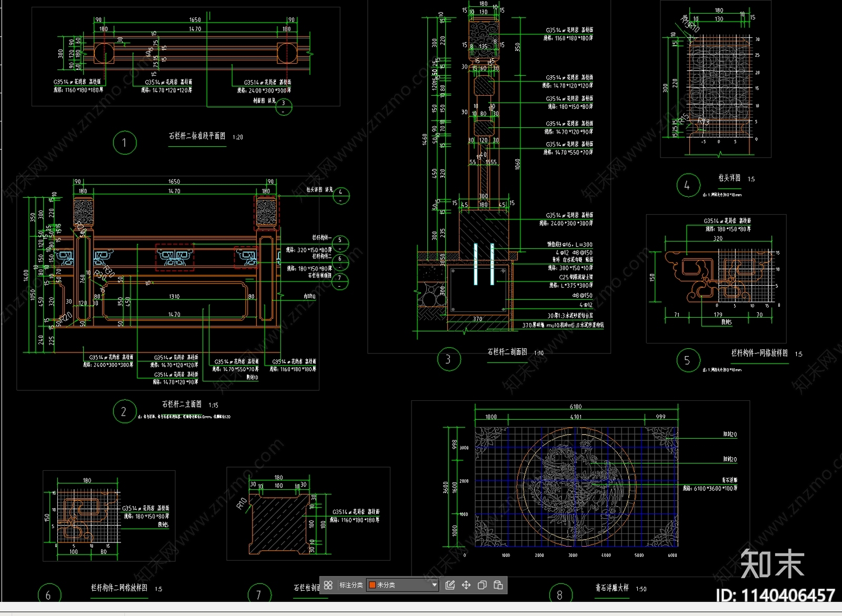
Task: Click the numbered circle 8 drawing marker
Action: coord(560,595)
